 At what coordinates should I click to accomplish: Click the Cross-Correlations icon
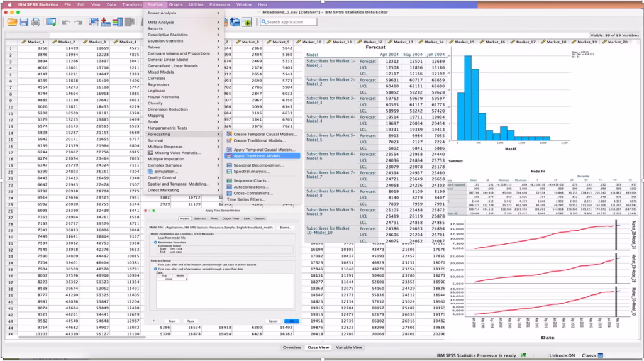(x=229, y=193)
